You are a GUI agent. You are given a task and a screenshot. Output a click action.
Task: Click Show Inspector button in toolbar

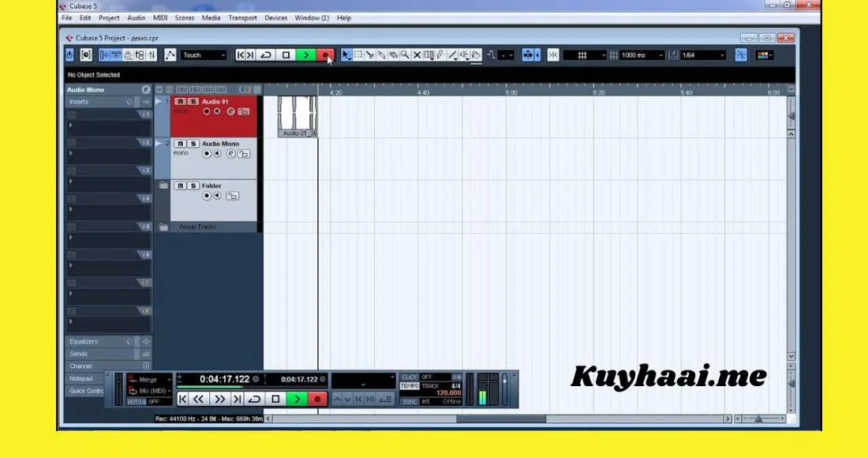(x=104, y=54)
